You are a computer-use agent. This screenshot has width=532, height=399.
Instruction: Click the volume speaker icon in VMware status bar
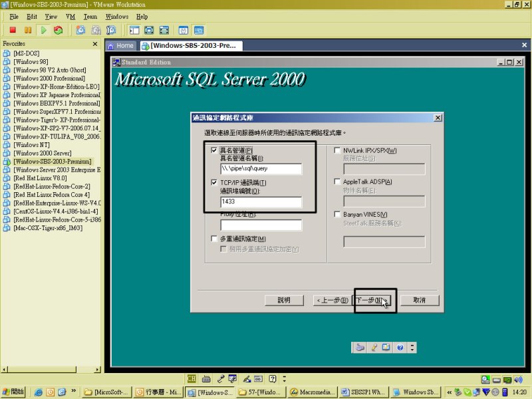(x=518, y=380)
